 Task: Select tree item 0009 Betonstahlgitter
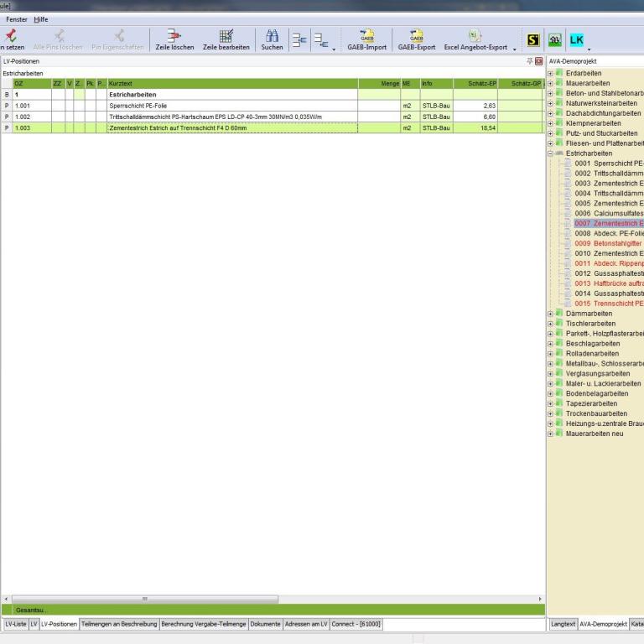(608, 243)
